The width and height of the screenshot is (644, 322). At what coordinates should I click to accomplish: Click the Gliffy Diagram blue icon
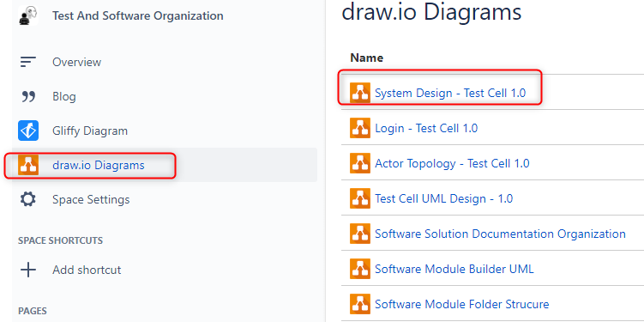[x=28, y=131]
